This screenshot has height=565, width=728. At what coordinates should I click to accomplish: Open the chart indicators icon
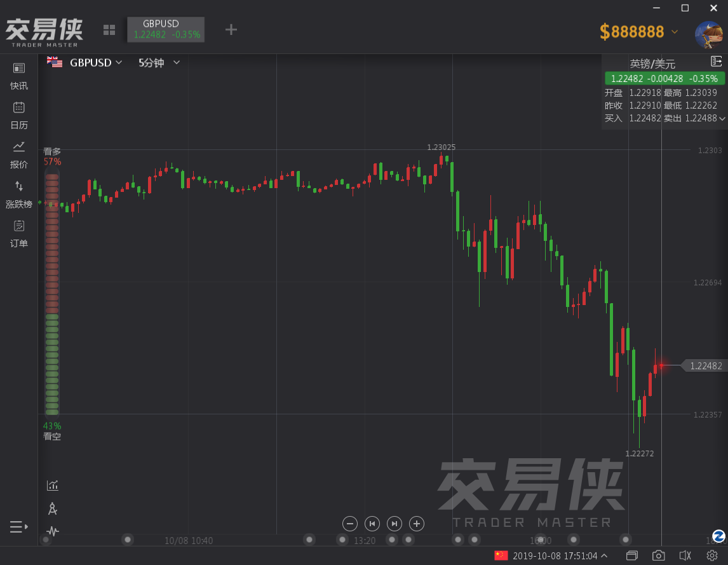pyautogui.click(x=53, y=486)
